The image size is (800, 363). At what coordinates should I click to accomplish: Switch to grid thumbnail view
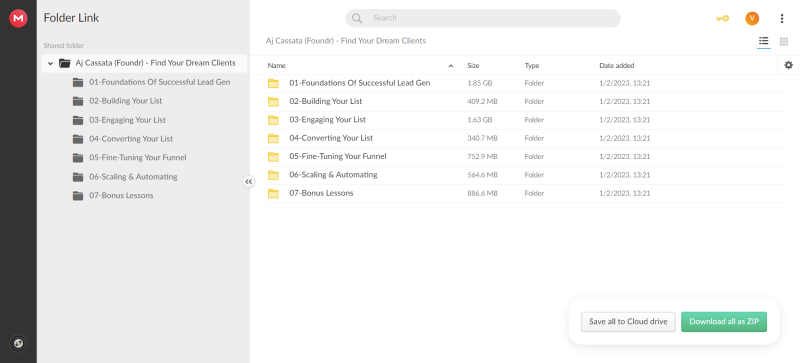coord(784,41)
